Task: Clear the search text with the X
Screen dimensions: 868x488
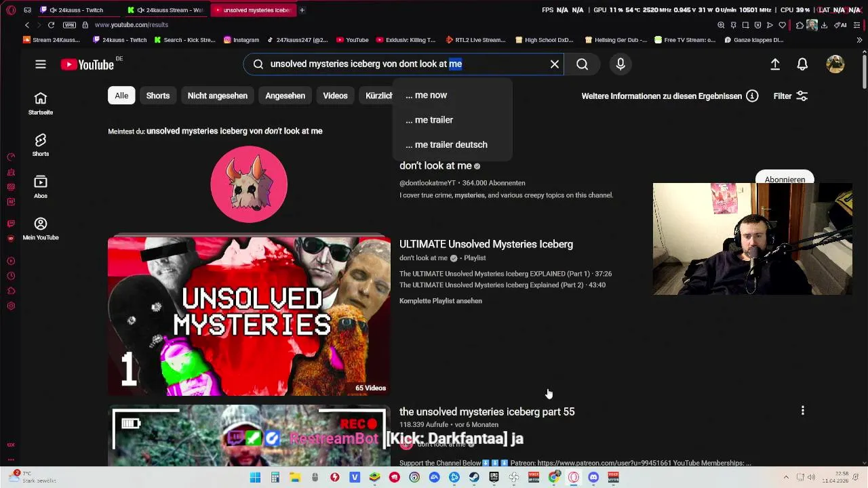Action: [x=555, y=64]
